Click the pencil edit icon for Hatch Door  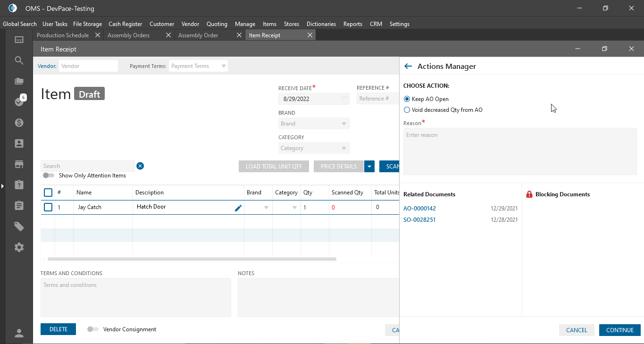(x=238, y=208)
